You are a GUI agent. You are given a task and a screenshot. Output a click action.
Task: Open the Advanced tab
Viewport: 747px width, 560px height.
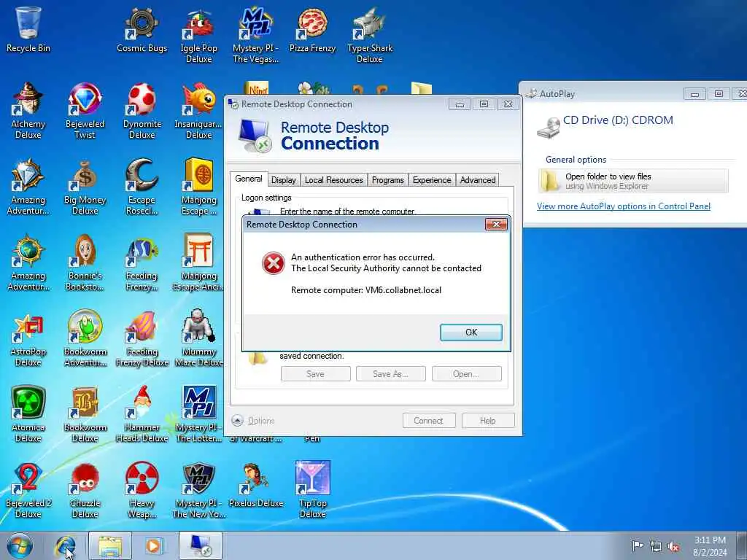478,180
